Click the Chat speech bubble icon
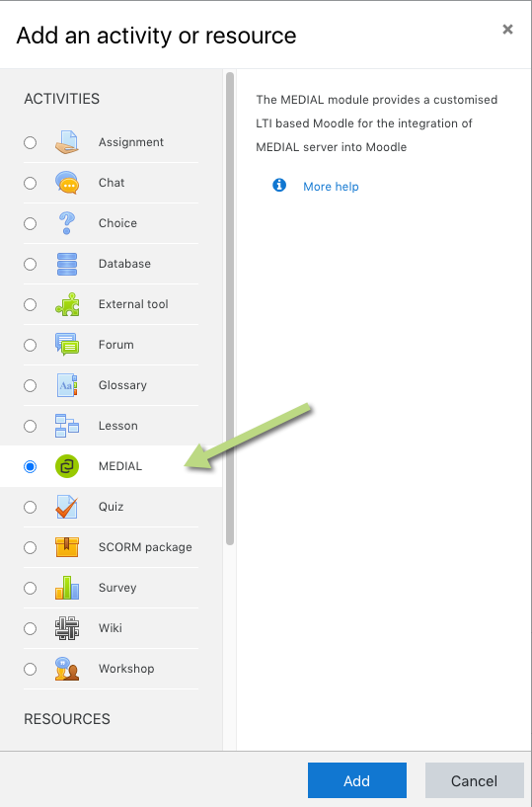The image size is (532, 807). click(67, 183)
